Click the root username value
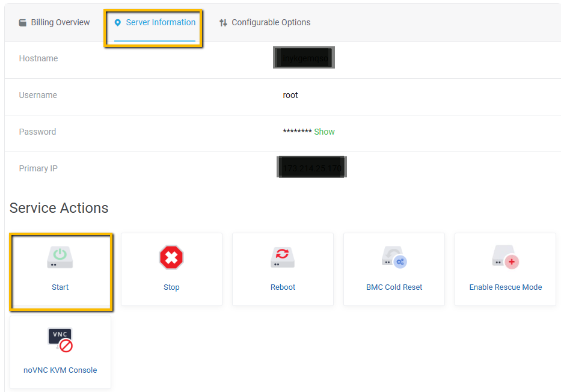Screen dimensions: 561x392 tap(290, 95)
